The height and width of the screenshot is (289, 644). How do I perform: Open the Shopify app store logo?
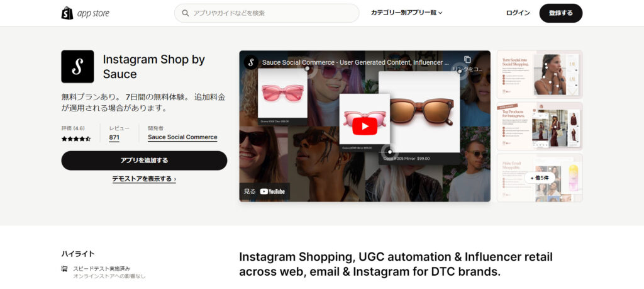[x=86, y=13]
